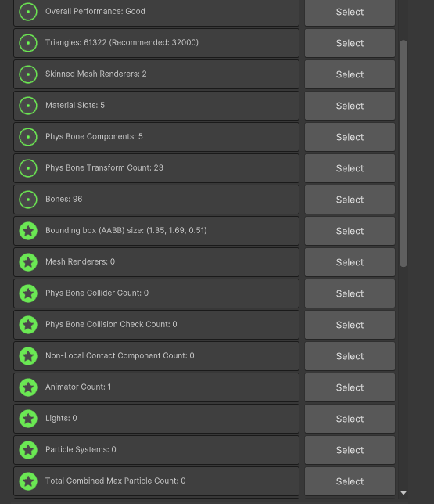This screenshot has height=504, width=434.
Task: Click the Triangles: 61322 stat row
Action: 156,43
